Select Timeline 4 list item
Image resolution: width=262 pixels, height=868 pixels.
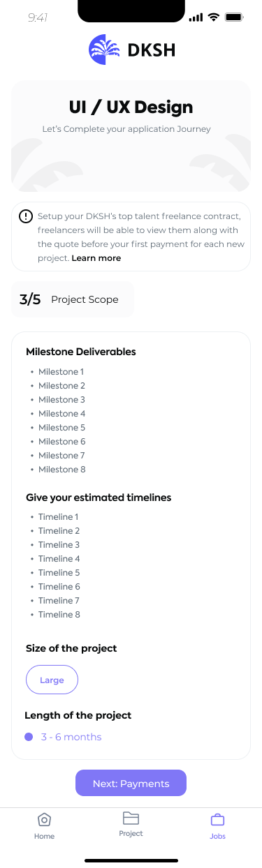[x=59, y=559]
